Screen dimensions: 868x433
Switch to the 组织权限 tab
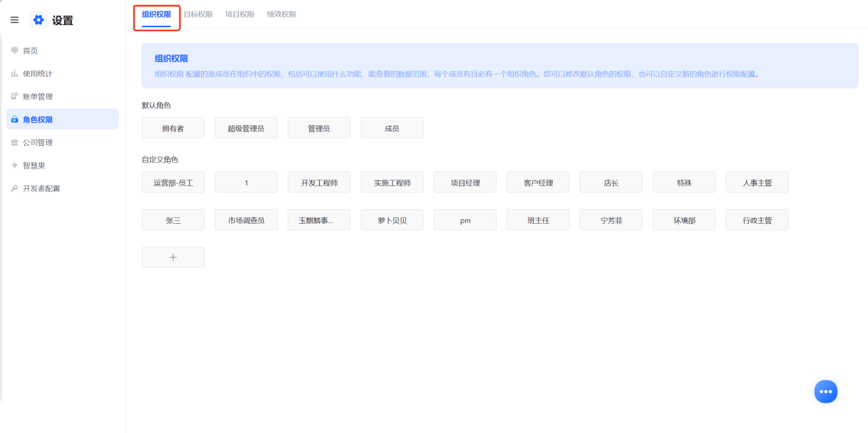coord(156,15)
